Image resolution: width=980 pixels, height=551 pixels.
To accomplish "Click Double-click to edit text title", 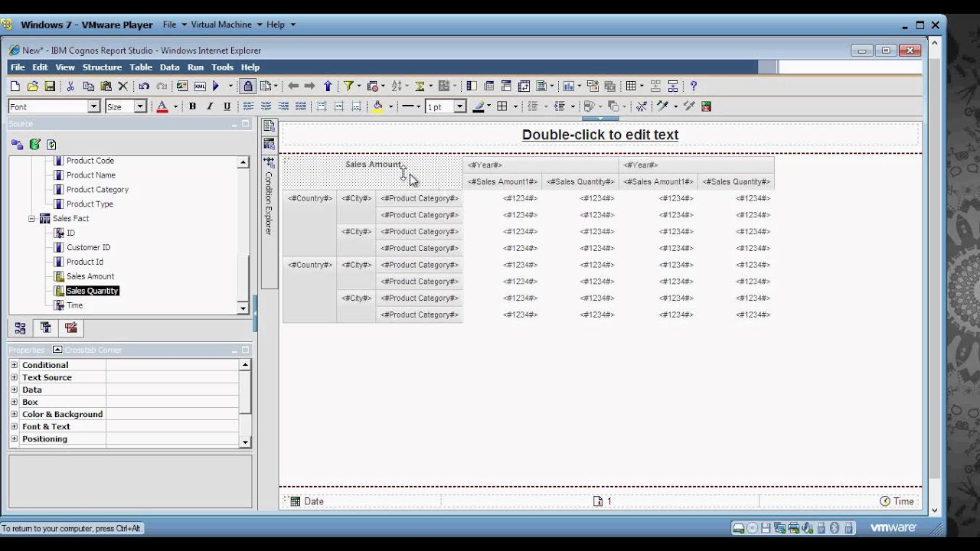I will click(600, 135).
